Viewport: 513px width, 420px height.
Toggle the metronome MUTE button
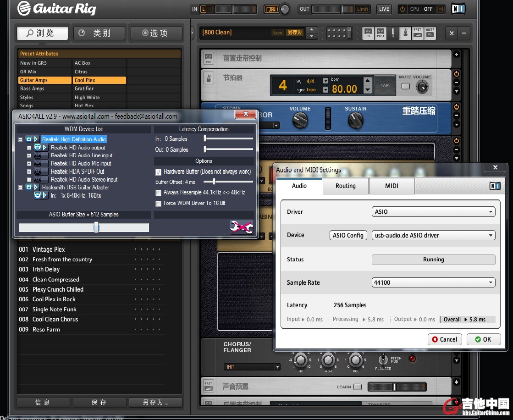click(x=405, y=86)
